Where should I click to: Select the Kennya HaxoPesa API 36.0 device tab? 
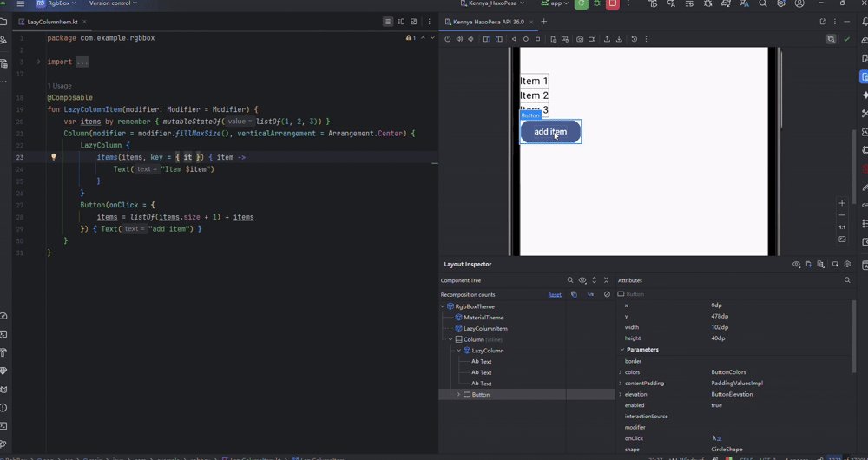(488, 23)
